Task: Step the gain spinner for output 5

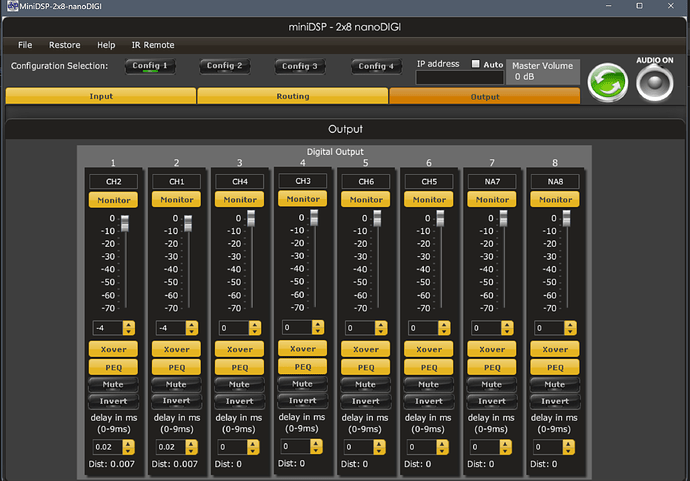Action: pyautogui.click(x=381, y=328)
